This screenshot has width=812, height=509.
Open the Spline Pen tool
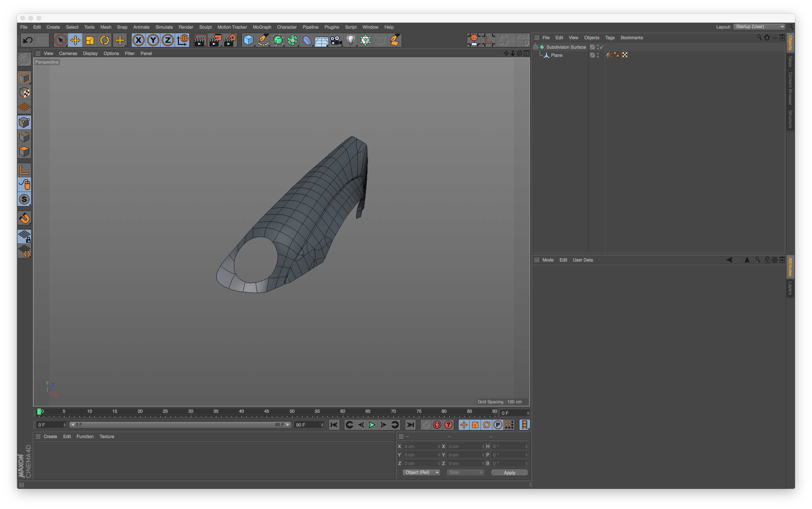tap(263, 40)
